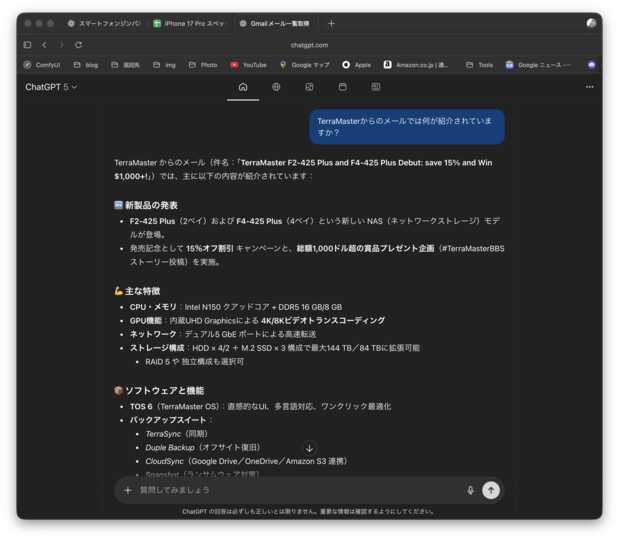619x540 pixels.
Task: Open the blog bookmark folder
Action: point(86,65)
